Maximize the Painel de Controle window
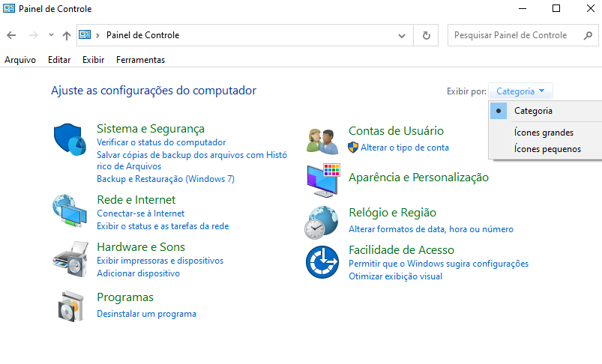 coord(556,8)
